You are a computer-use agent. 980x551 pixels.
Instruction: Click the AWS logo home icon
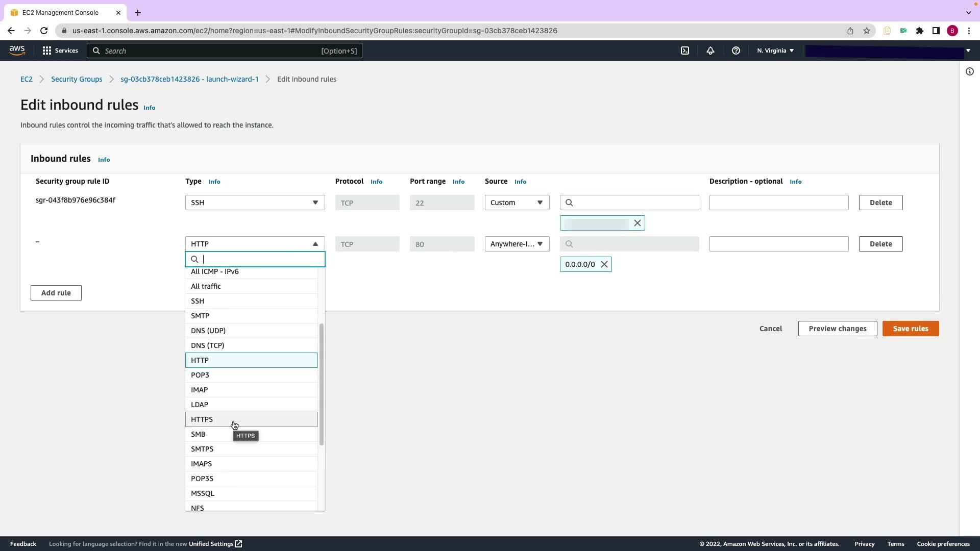(17, 50)
